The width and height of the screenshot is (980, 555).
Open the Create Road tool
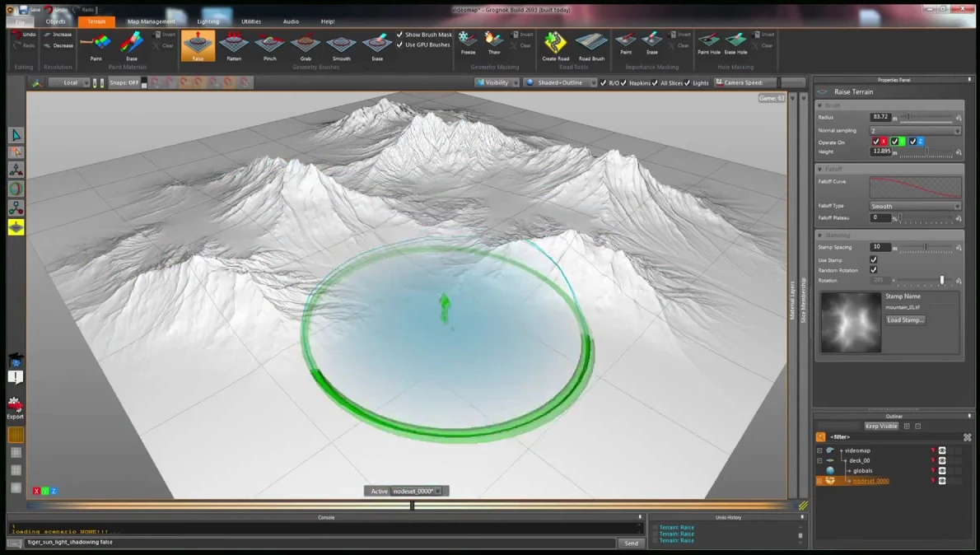555,45
